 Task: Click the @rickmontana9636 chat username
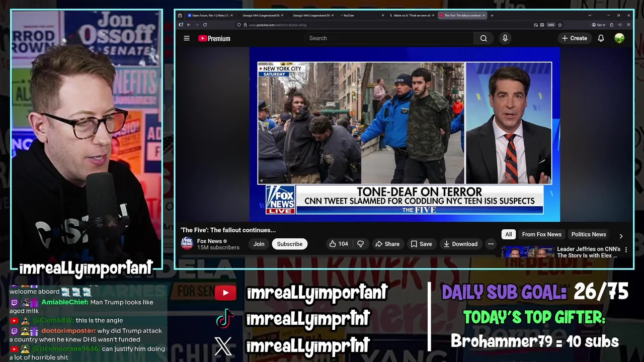(66, 348)
